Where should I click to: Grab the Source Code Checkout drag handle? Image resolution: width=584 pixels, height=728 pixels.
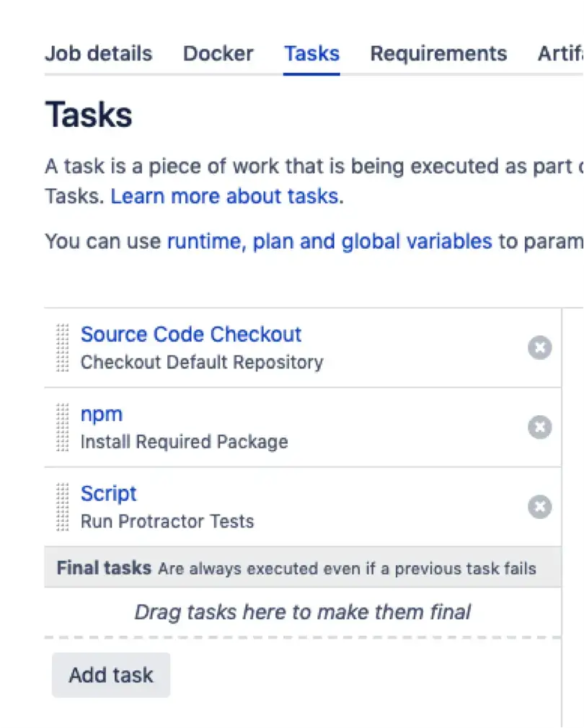coord(63,348)
